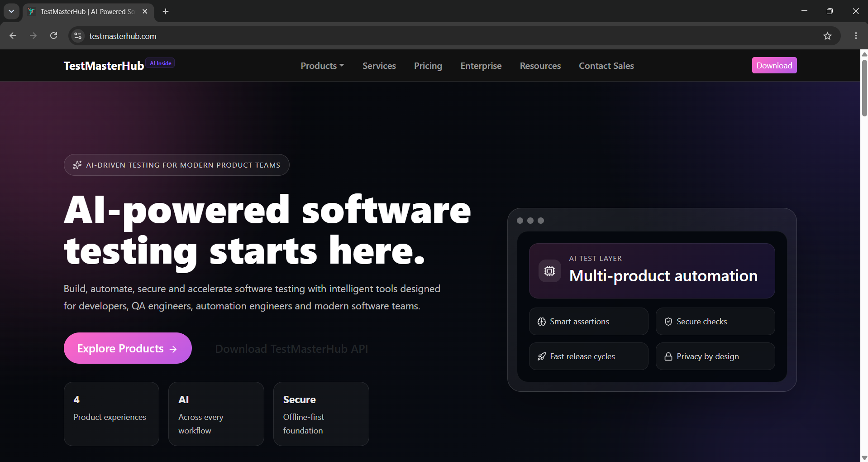Screen dimensions: 868x462
Task: Click the AI TEST LAYER label
Action: point(595,258)
